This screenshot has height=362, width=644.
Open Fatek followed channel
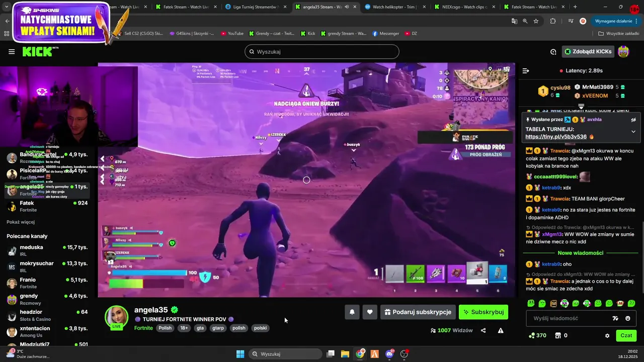click(48, 206)
